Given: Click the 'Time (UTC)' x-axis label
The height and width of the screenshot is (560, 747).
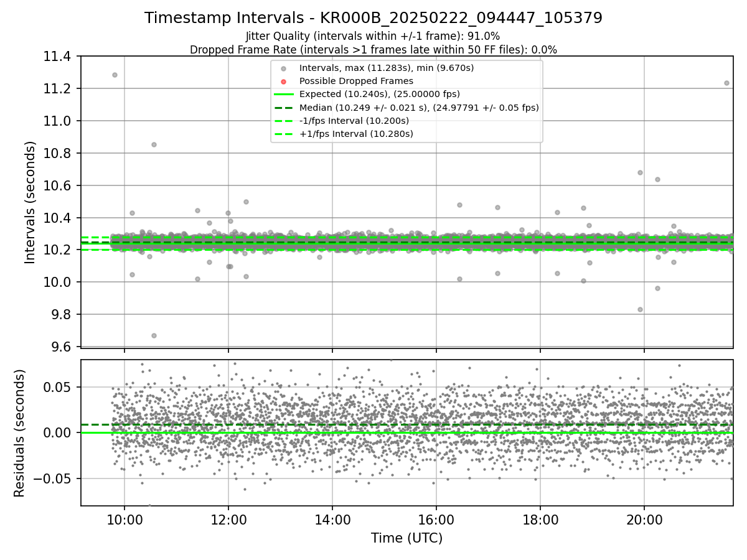Looking at the screenshot, I should 406,538.
